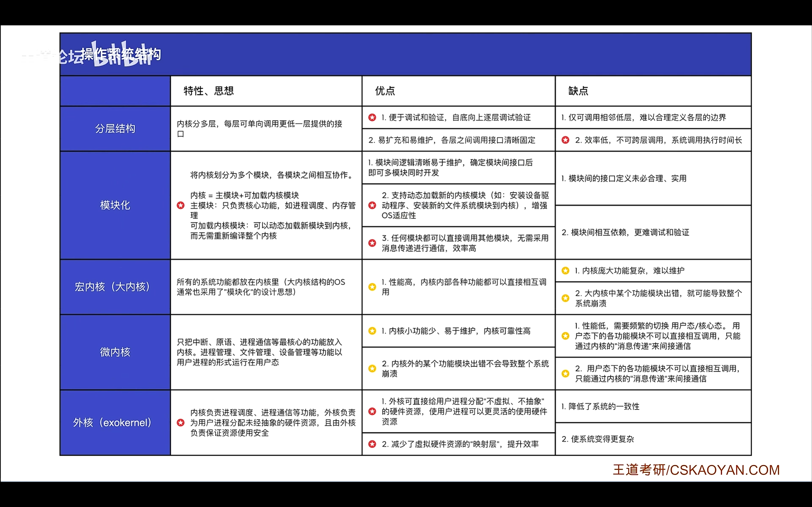Click the yellow star next to "内核庞大功能复杂，难以维护"
Screen dimensions: 812x507
(x=565, y=271)
